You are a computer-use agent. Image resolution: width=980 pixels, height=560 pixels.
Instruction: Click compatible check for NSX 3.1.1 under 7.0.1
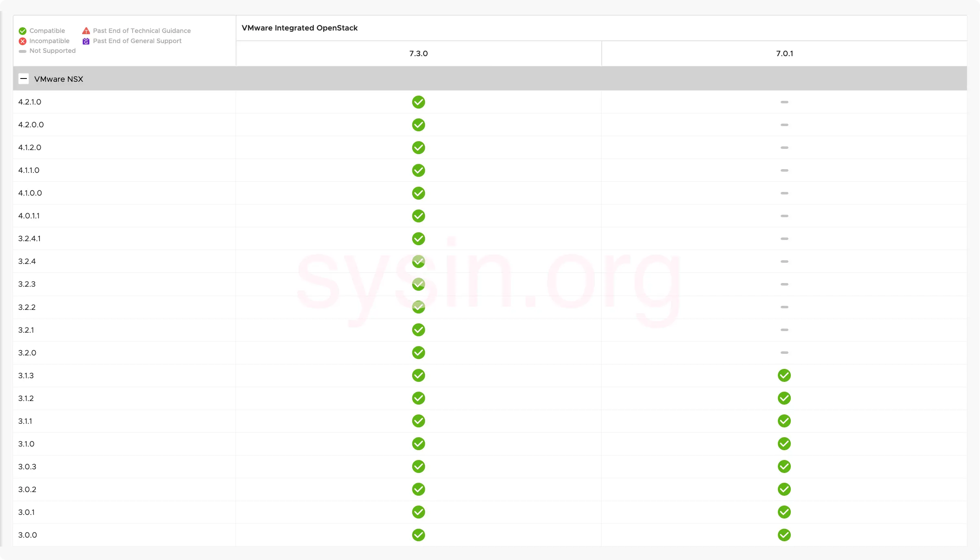(x=784, y=421)
